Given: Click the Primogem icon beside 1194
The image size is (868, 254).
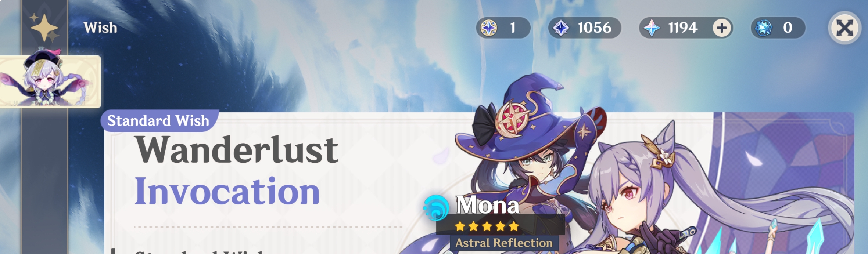Looking at the screenshot, I should point(652,28).
